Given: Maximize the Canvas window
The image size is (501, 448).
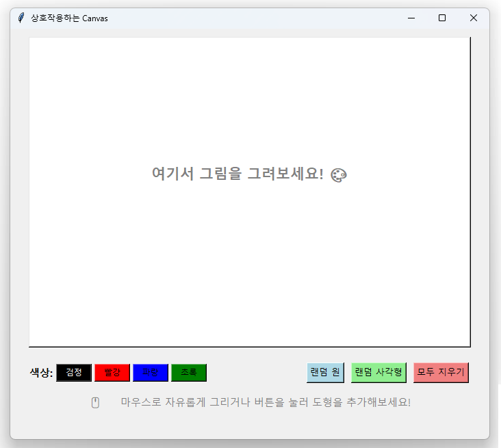Looking at the screenshot, I should click(x=442, y=18).
